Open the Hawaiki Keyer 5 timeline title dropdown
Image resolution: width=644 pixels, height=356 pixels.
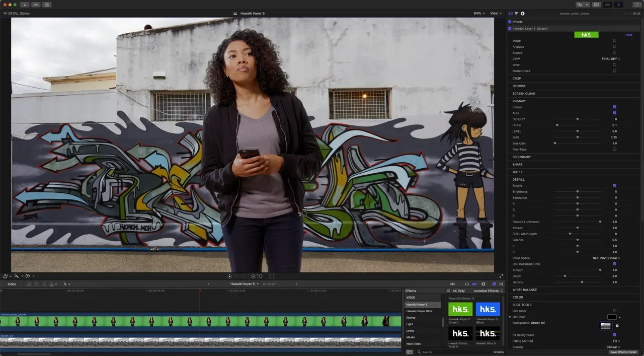click(245, 284)
